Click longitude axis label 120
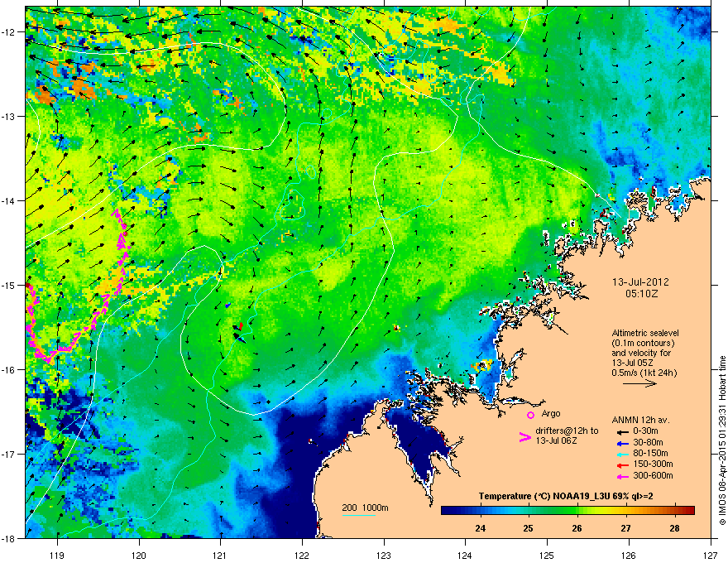Screen dimensions: 728x563 tap(139, 555)
